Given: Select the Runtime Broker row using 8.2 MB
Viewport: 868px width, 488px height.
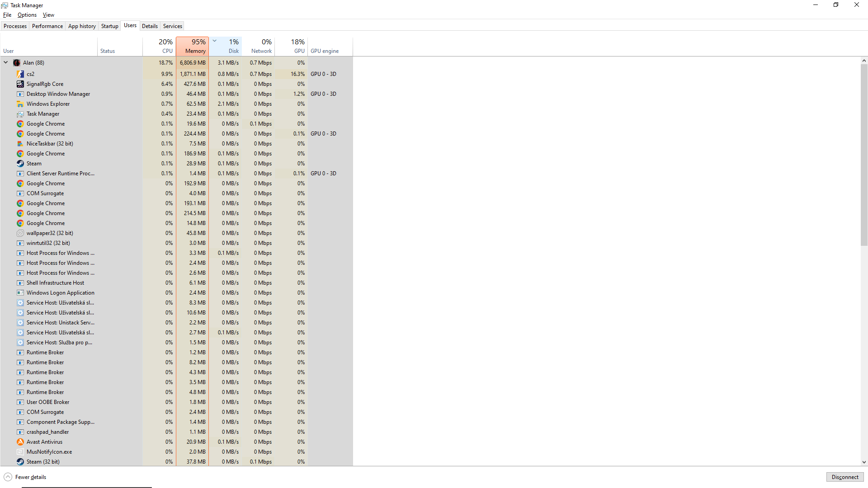Looking at the screenshot, I should point(176,362).
